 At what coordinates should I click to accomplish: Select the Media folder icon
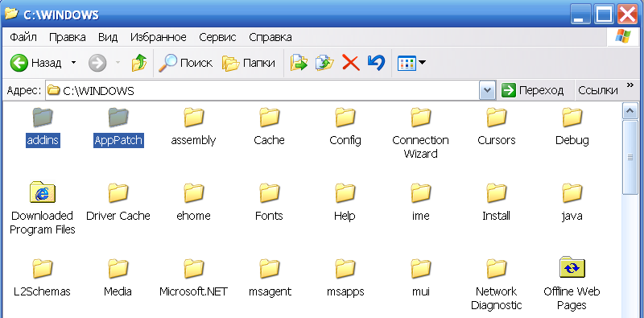pos(118,269)
